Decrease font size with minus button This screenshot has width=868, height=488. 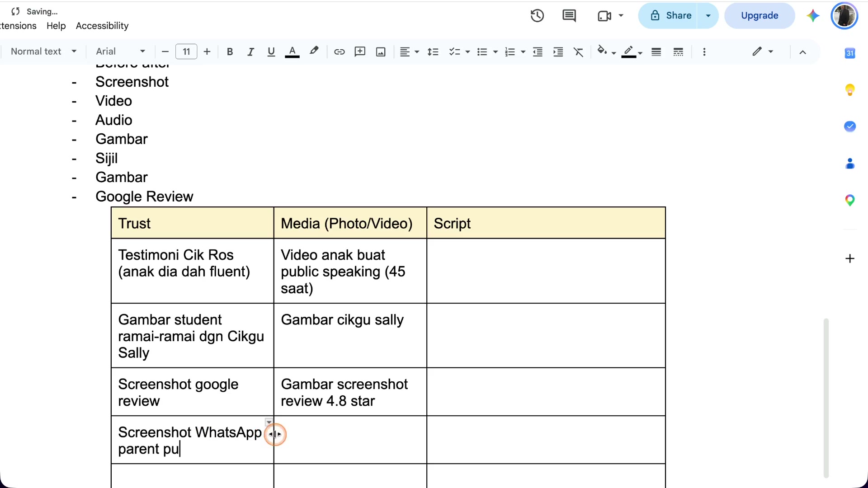click(x=165, y=52)
